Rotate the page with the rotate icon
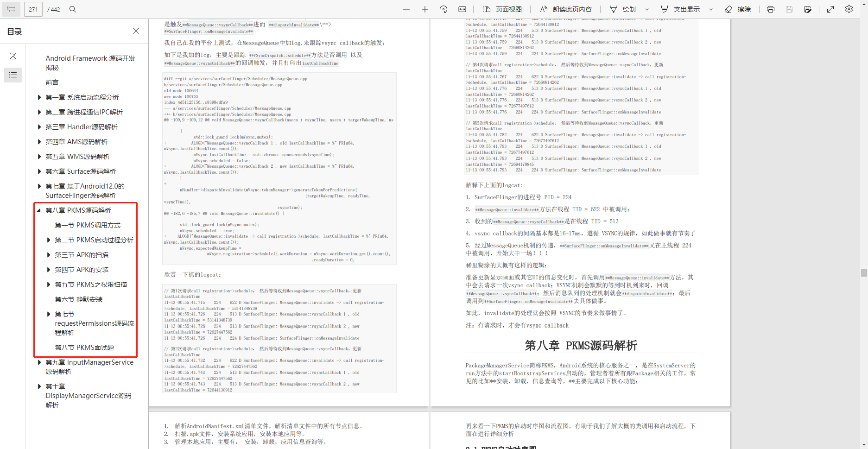This screenshot has width=868, height=449. [x=443, y=9]
